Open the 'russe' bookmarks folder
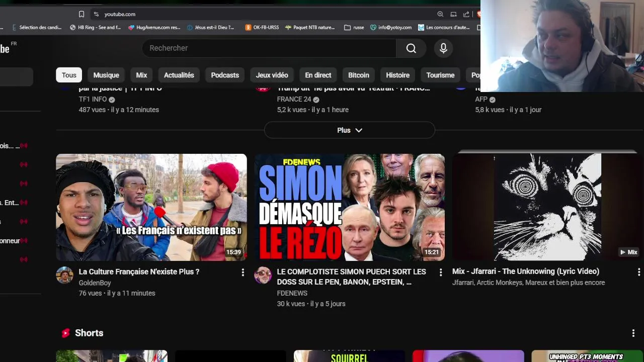The image size is (644, 362). point(354,28)
